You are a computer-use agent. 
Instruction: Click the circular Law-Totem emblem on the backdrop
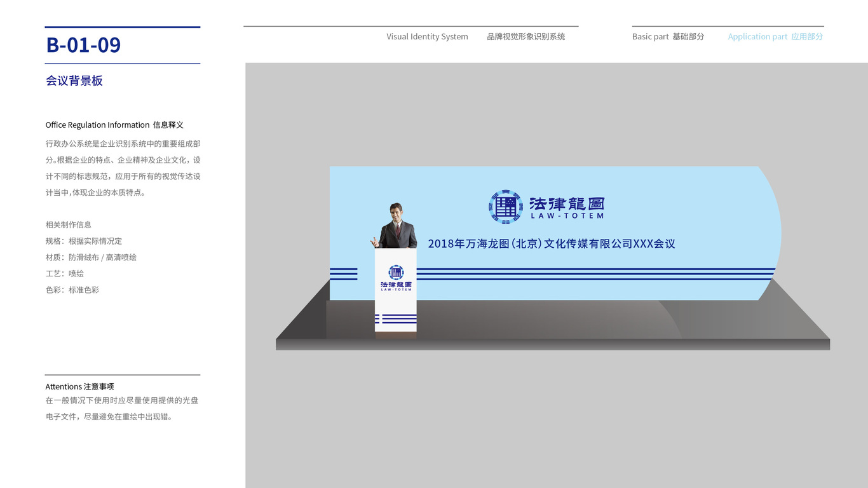(x=506, y=207)
